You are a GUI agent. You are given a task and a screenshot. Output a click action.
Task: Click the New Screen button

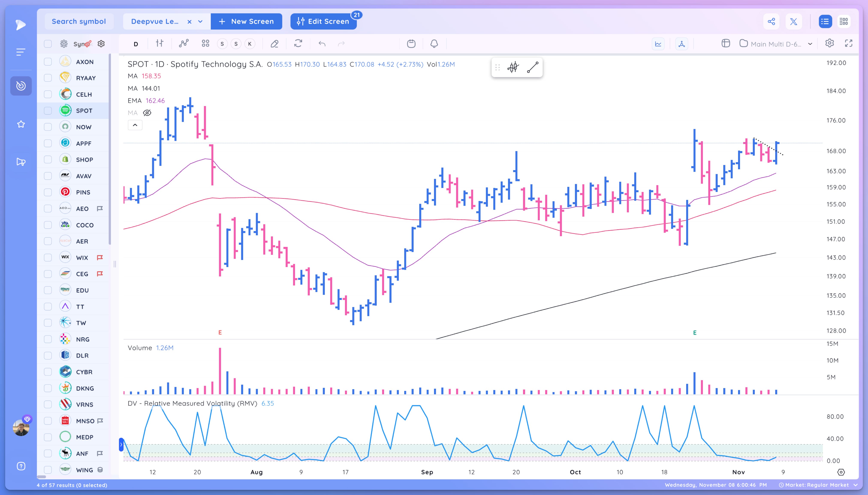(x=246, y=21)
